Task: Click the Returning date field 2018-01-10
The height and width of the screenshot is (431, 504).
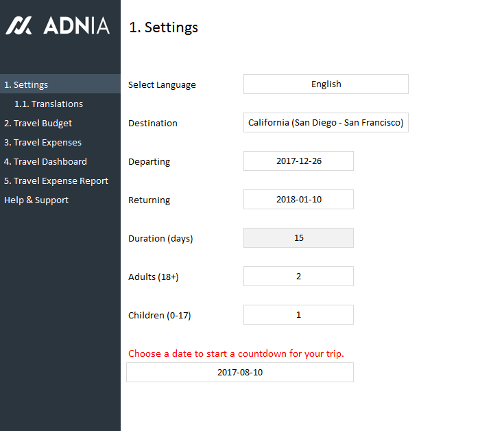Action: [x=298, y=200]
